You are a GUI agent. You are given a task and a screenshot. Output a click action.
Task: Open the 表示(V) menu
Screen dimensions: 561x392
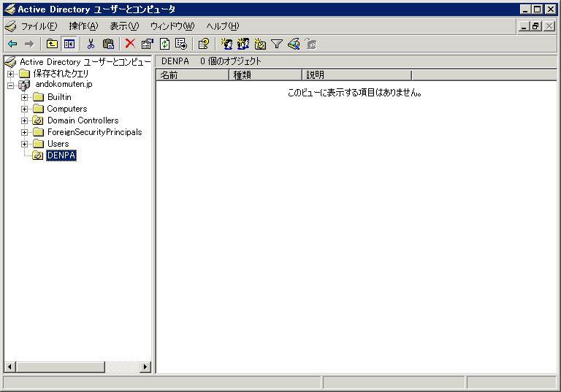[x=124, y=26]
